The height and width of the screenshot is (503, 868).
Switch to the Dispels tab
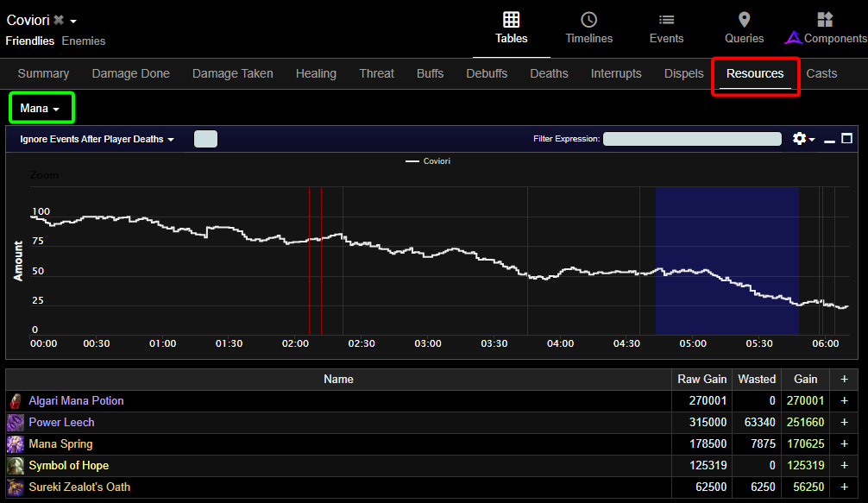click(x=683, y=73)
